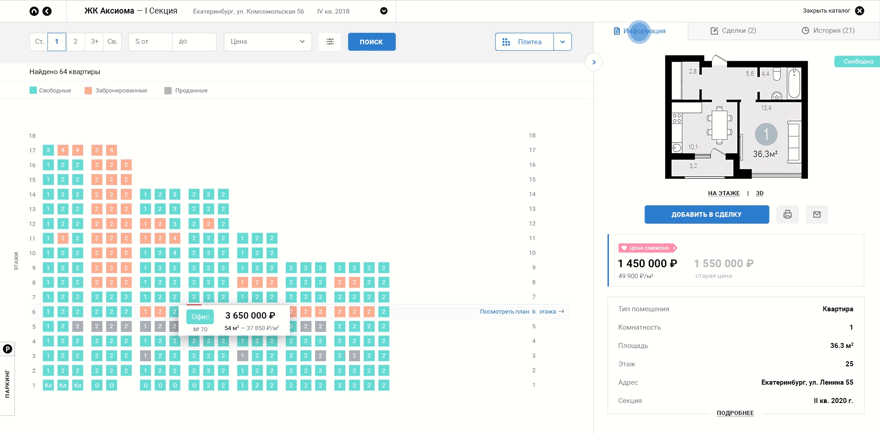Open the Паркинг side tab
This screenshot has height=434, width=880.
tap(7, 384)
